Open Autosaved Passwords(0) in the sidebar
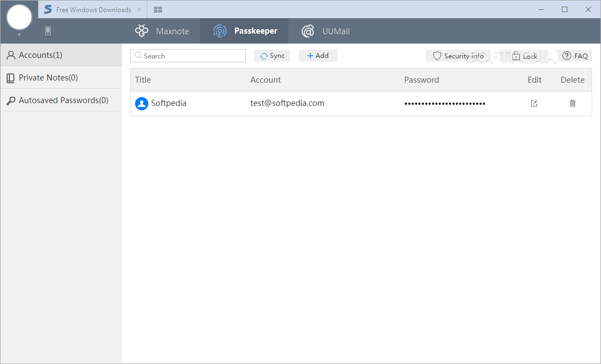Viewport: 601px width, 364px height. pyautogui.click(x=61, y=100)
